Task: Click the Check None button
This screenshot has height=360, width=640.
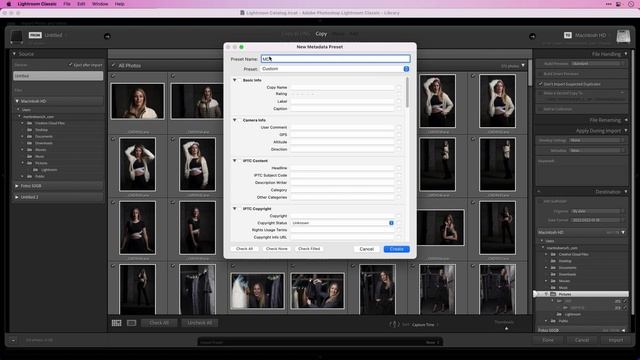Action: coord(277,249)
